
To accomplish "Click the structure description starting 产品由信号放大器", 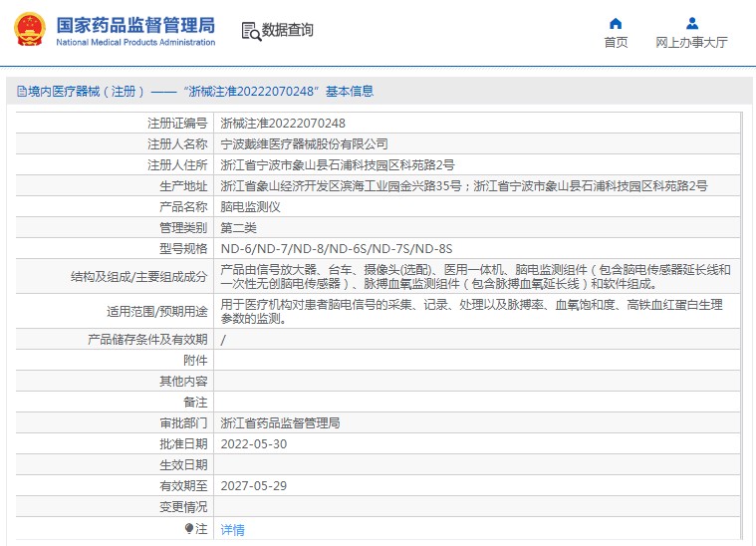I will [x=475, y=276].
